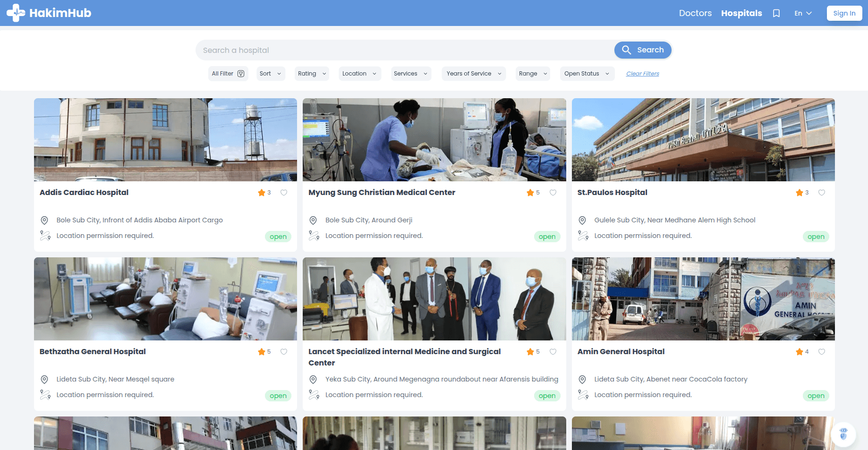Open Myung Sung Christian Medical Center photo
The width and height of the screenshot is (868, 450).
pos(434,140)
